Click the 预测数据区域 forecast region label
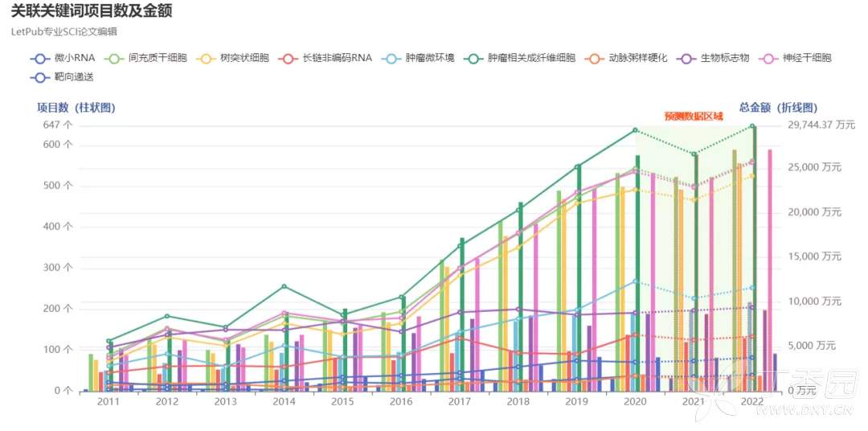This screenshot has width=868, height=431. (693, 117)
